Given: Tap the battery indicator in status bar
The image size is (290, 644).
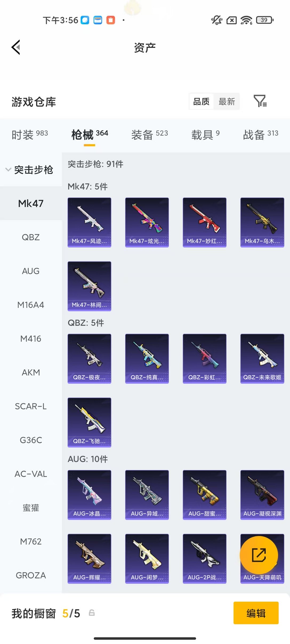Looking at the screenshot, I should [x=265, y=20].
